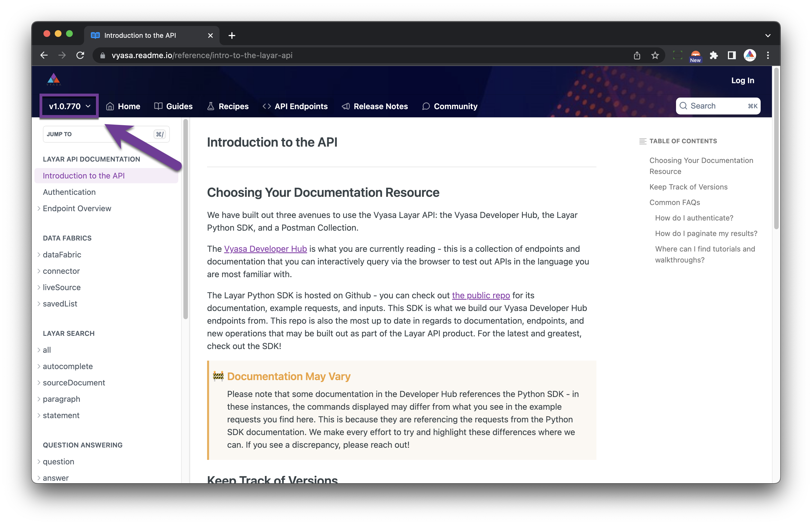Click the browser back arrow
The image size is (812, 525).
click(x=44, y=55)
